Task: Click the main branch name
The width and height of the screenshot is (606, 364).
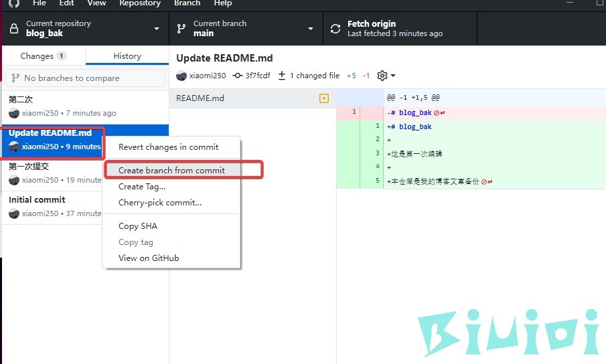Action: [204, 33]
